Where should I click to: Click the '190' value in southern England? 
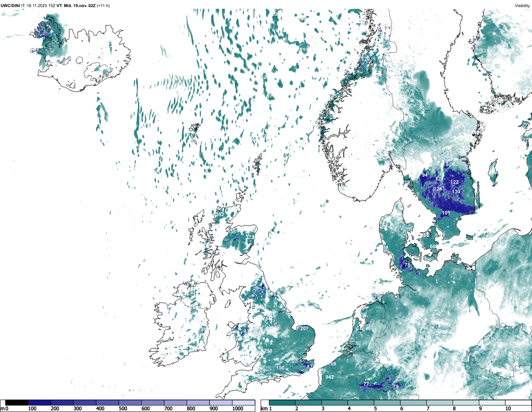[x=281, y=368]
